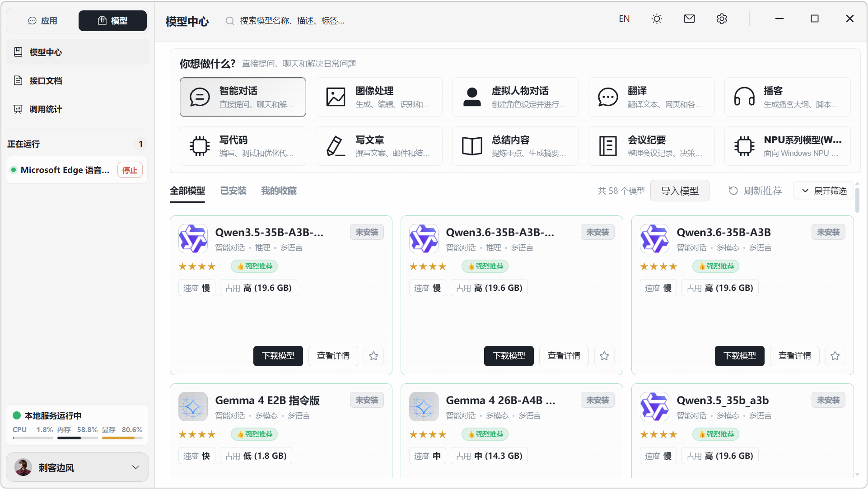The width and height of the screenshot is (868, 489).
Task: Click 刷新推荐 to refresh recommendations
Action: (756, 191)
